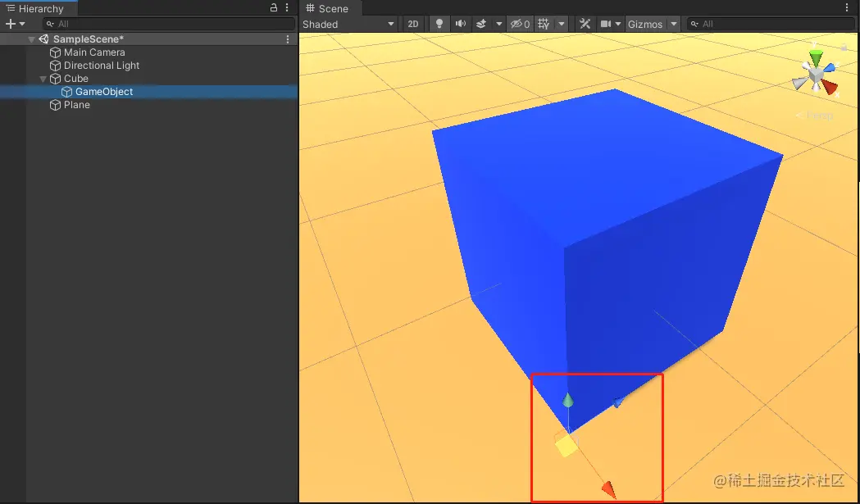
Task: Open component editor tools icon
Action: [585, 24]
